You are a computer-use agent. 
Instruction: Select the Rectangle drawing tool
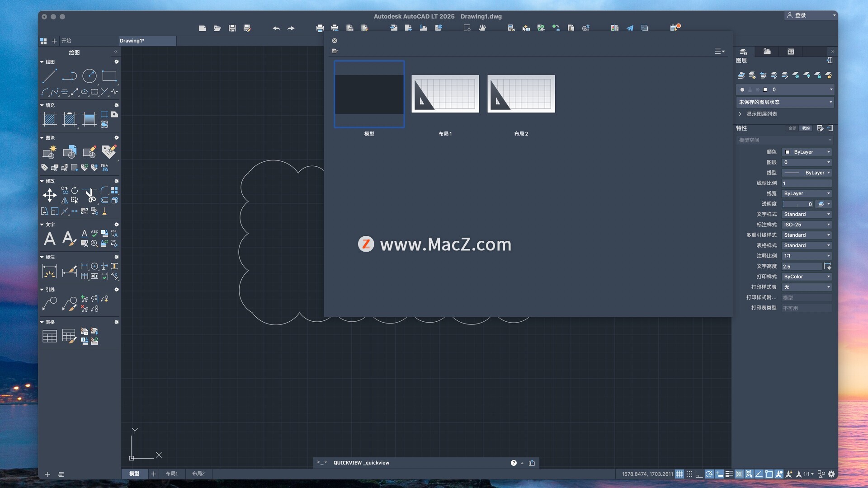pyautogui.click(x=109, y=76)
